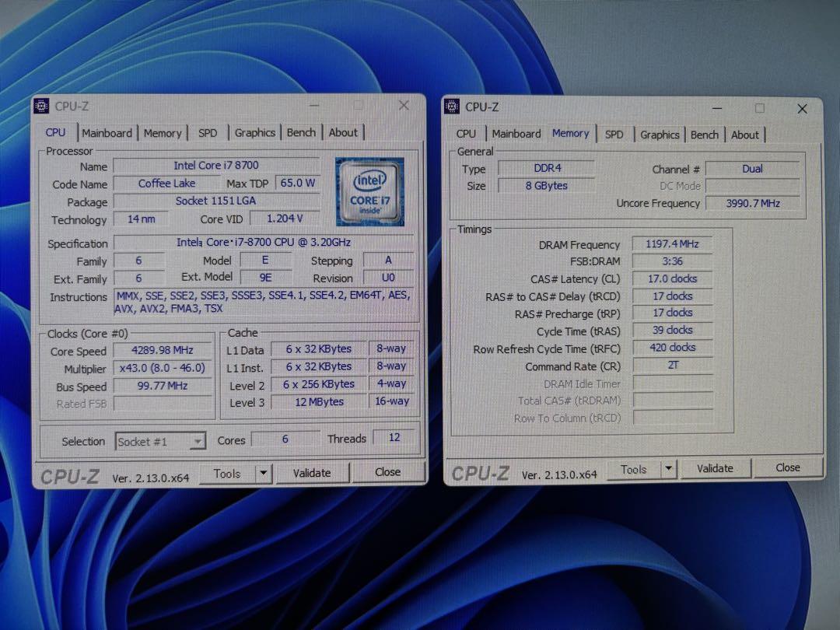Switch to CPU tab in right window
The height and width of the screenshot is (630, 840).
tap(466, 134)
